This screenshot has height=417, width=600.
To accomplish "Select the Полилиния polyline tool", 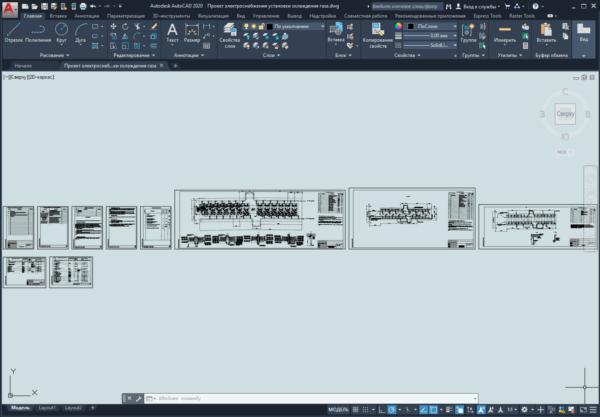I will pos(38,33).
